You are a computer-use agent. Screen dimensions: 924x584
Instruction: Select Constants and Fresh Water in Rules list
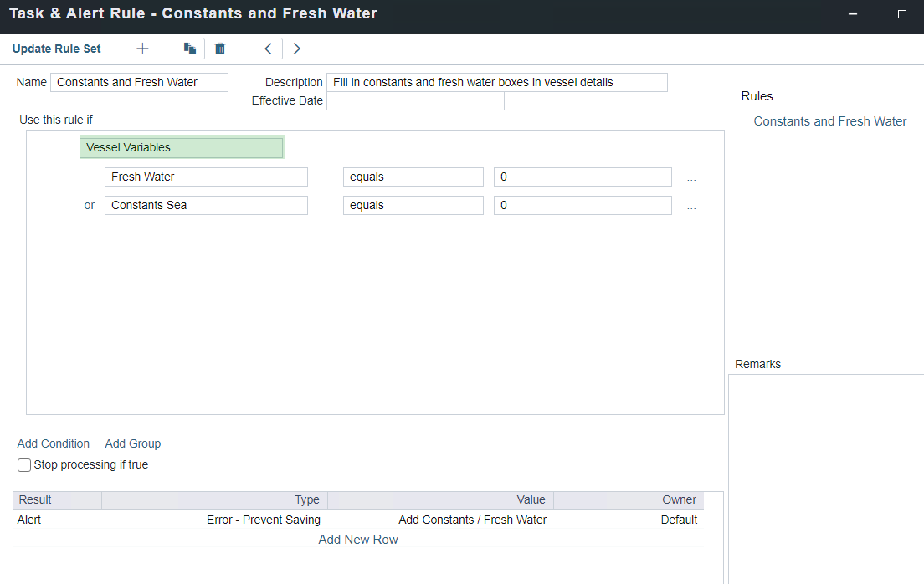(829, 121)
